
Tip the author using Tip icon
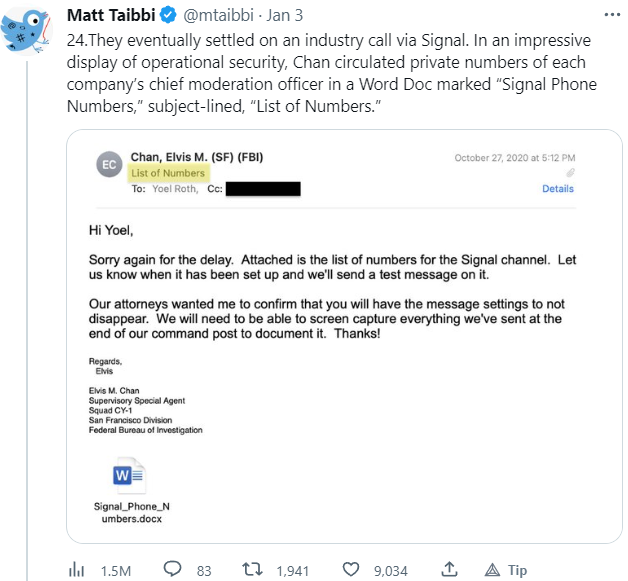pos(493,570)
